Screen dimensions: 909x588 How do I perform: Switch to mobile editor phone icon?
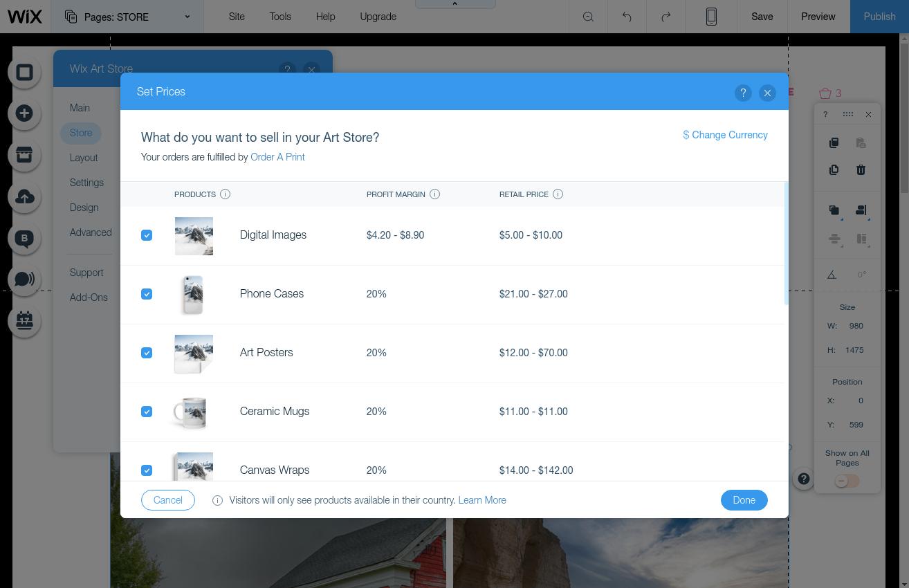tap(711, 17)
